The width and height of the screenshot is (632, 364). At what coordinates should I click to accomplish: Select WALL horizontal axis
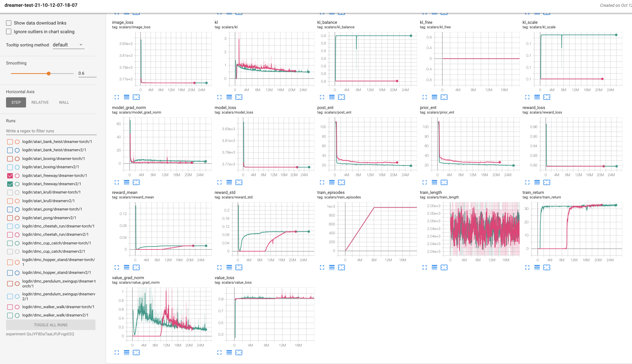pyautogui.click(x=64, y=102)
